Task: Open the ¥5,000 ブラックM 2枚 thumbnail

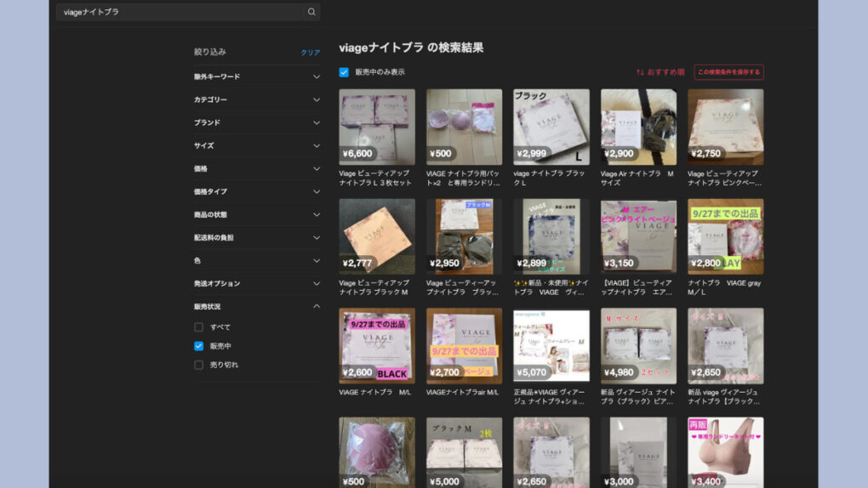Action: (464, 452)
